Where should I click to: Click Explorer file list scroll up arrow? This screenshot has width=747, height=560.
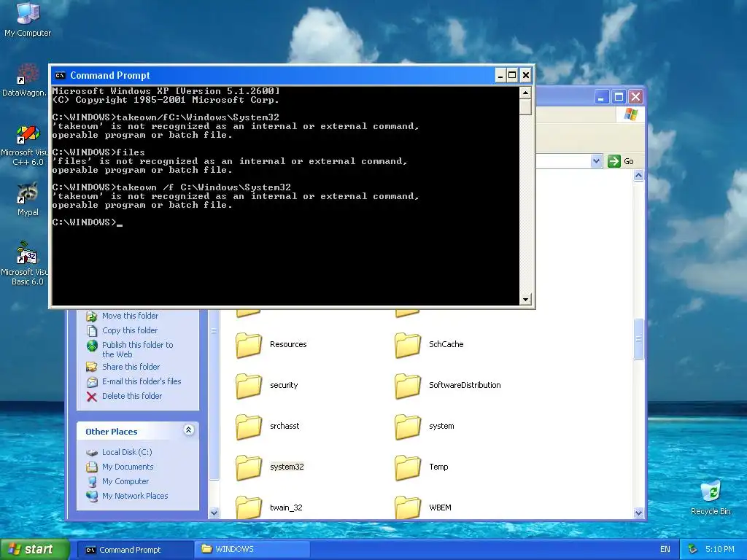pos(638,176)
